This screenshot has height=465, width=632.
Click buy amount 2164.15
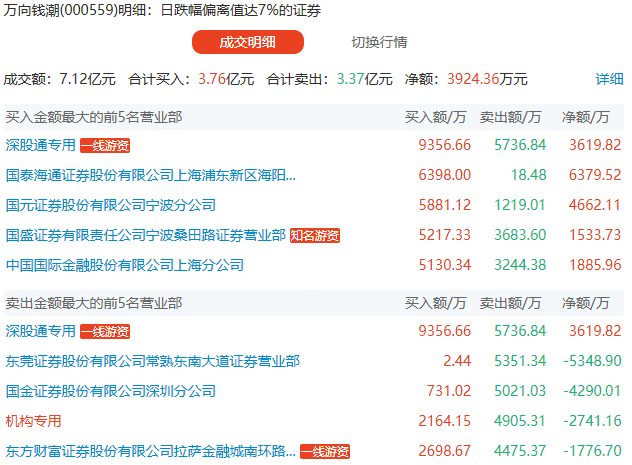(x=445, y=421)
